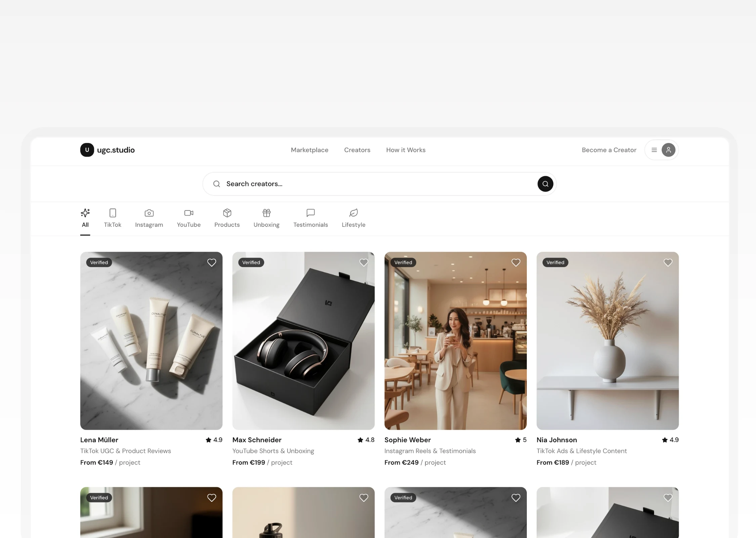Filter by Lifestyle leaf category
Image resolution: width=756 pixels, height=538 pixels.
(353, 213)
